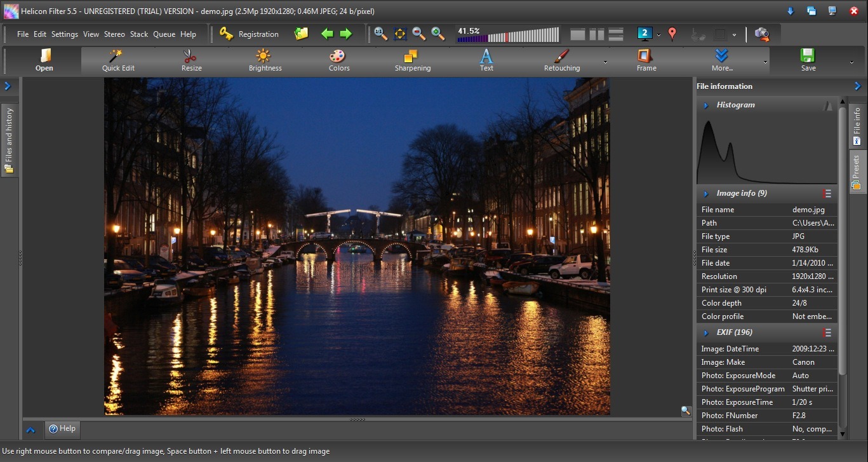Image resolution: width=868 pixels, height=462 pixels.
Task: Fit image to window zoom icon
Action: coord(399,34)
